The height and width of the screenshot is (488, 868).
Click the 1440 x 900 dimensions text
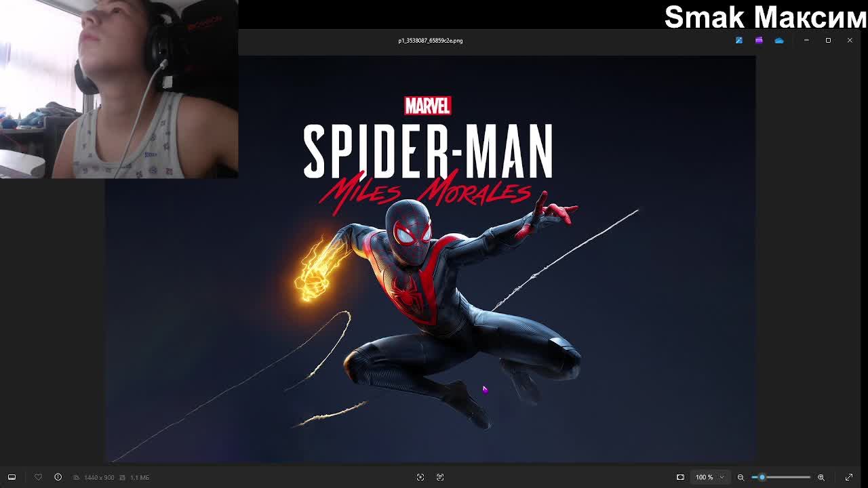[99, 477]
